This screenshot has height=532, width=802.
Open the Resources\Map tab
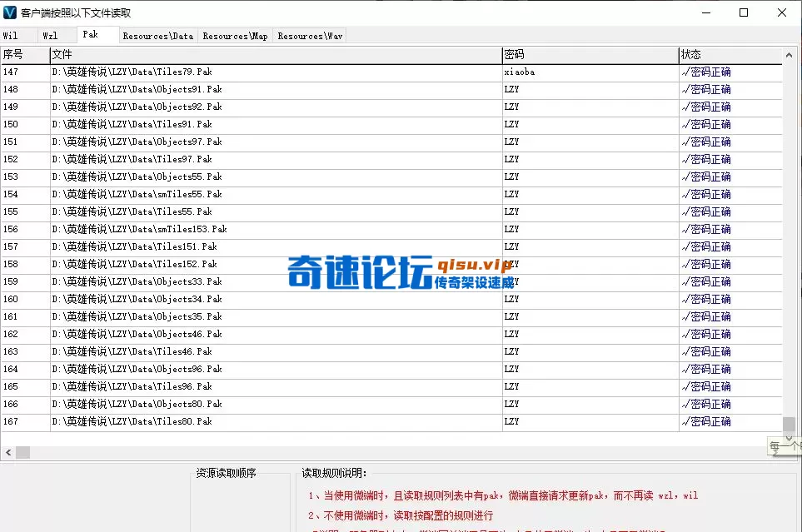[234, 36]
